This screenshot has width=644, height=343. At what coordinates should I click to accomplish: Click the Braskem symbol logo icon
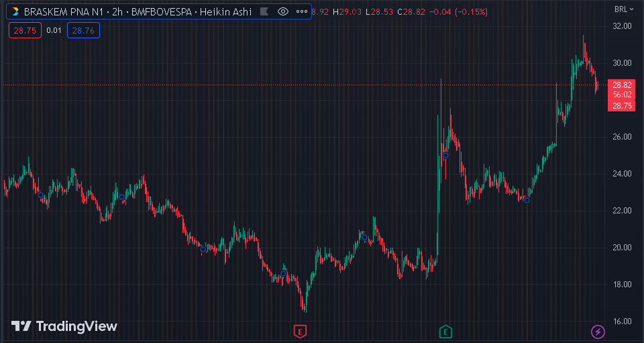tap(15, 12)
